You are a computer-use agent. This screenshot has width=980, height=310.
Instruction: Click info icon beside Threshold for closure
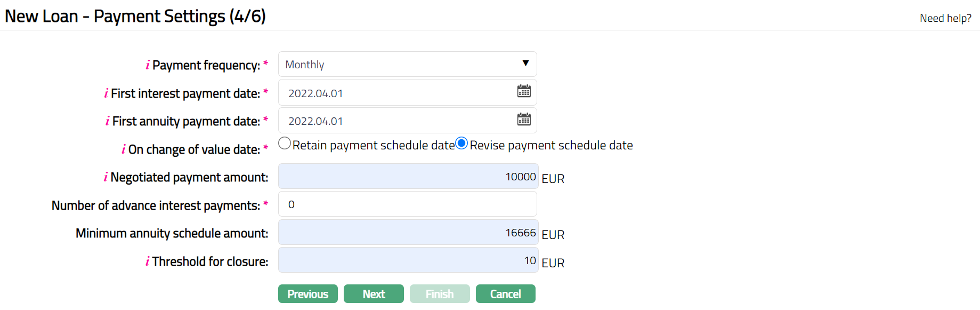(x=147, y=261)
